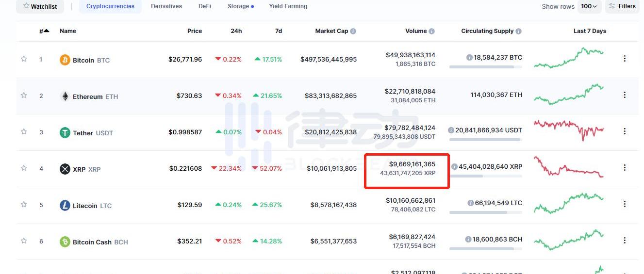Click the Bitcoin Cash logo icon
The image size is (644, 274).
(x=65, y=242)
